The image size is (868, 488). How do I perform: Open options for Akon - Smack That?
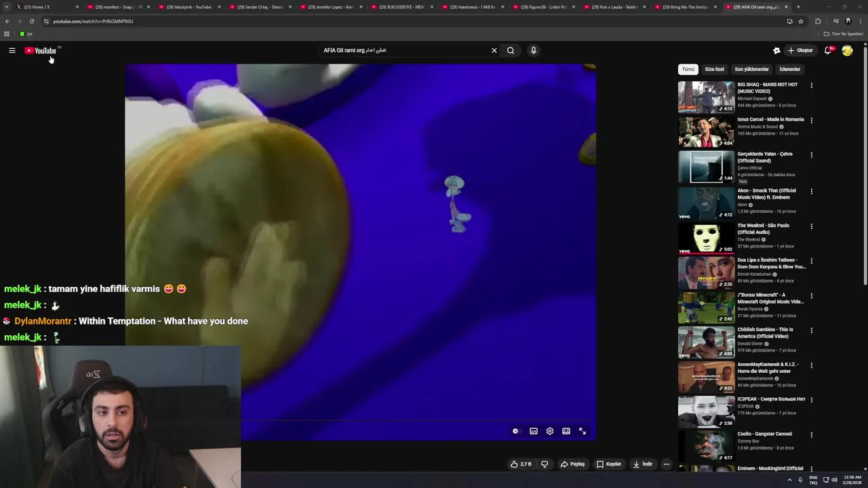click(811, 191)
